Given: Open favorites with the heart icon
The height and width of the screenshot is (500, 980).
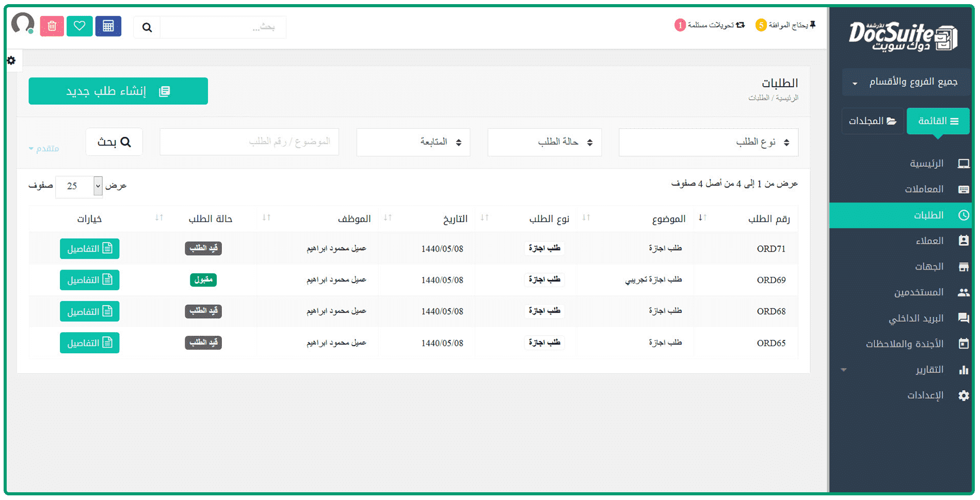Looking at the screenshot, I should click(79, 26).
